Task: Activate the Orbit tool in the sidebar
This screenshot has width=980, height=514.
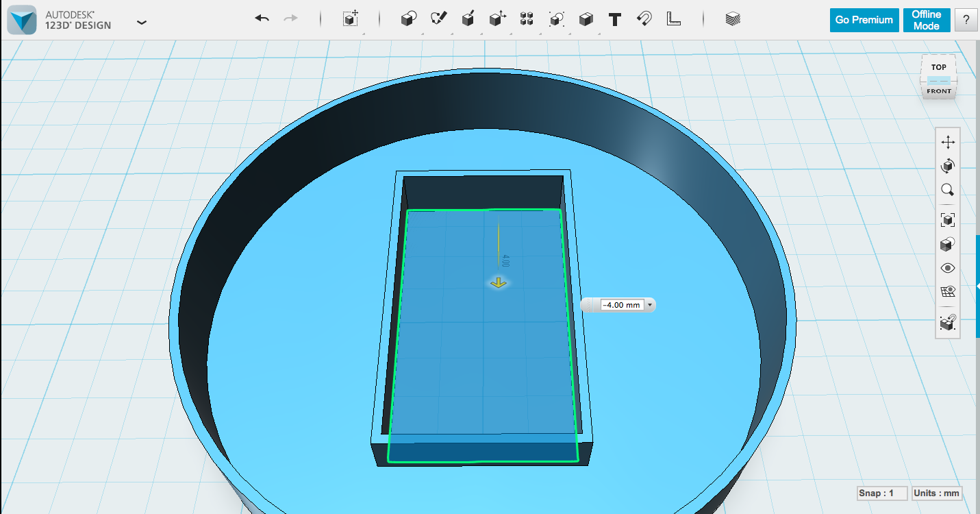Action: pos(948,165)
